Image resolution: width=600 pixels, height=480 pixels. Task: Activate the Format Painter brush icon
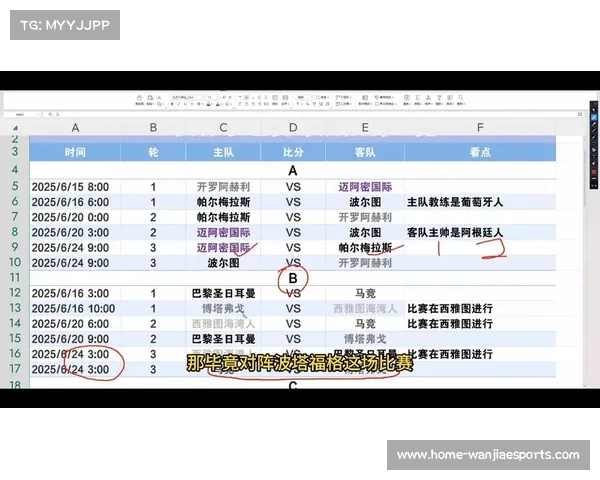pos(139,98)
